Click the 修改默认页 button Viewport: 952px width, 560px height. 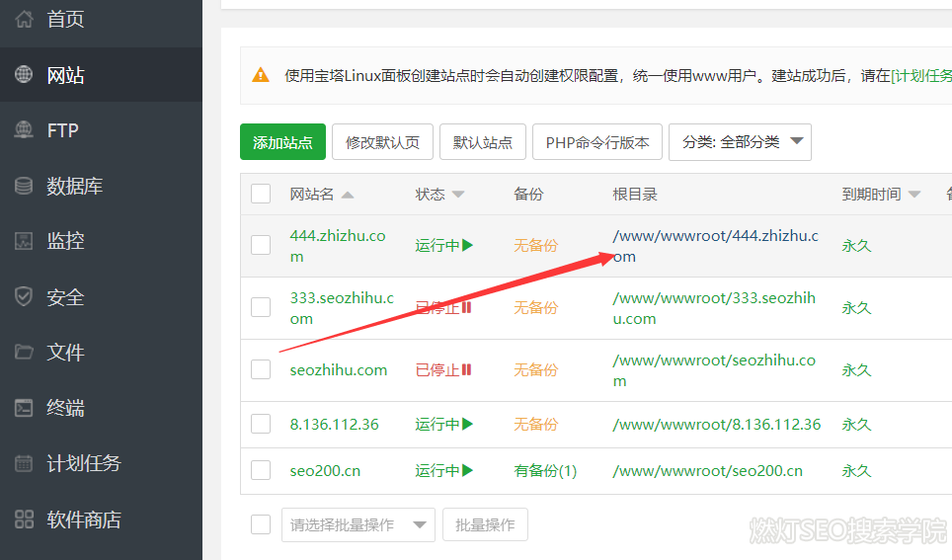click(382, 142)
